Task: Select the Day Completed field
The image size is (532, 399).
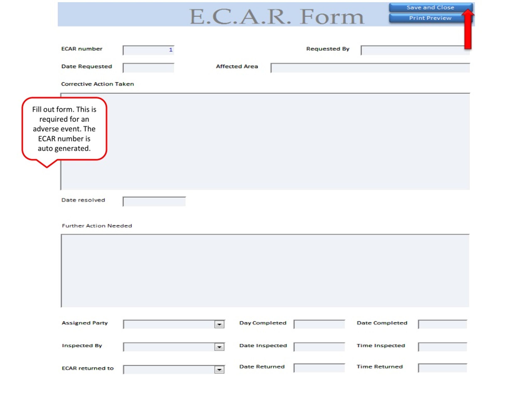Action: click(319, 324)
